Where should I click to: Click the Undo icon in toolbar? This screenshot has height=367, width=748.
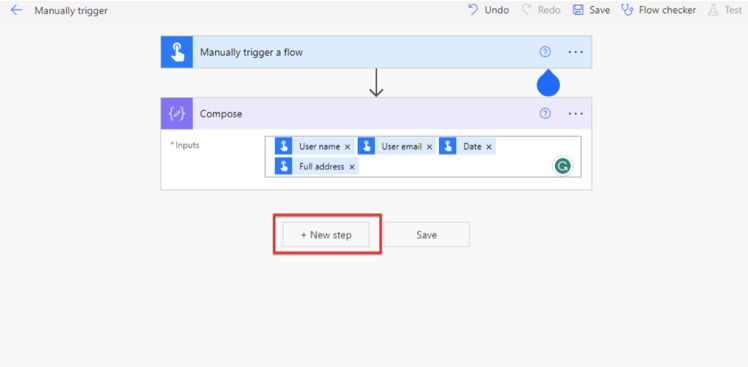(x=473, y=10)
